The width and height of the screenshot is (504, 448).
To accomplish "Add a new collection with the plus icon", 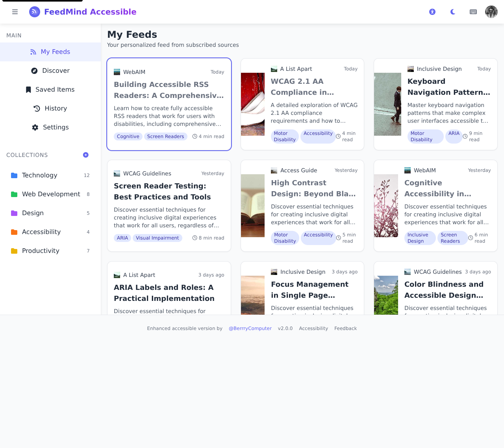I will click(86, 155).
